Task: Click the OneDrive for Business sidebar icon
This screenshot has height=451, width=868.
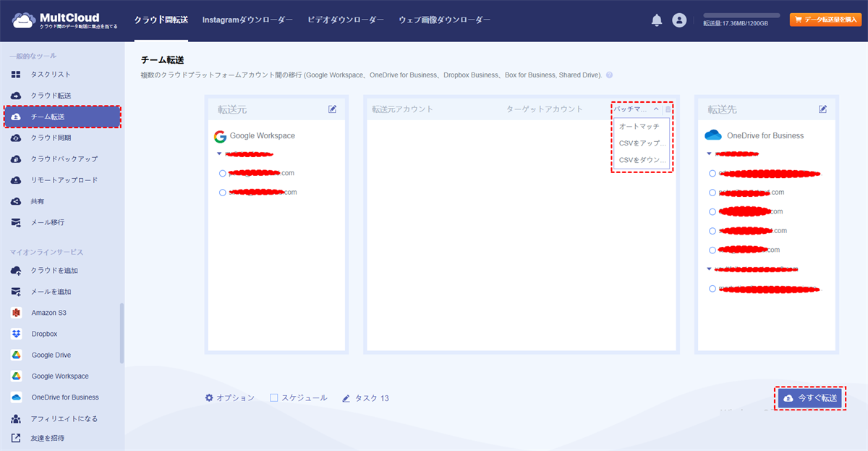Action: coord(16,397)
